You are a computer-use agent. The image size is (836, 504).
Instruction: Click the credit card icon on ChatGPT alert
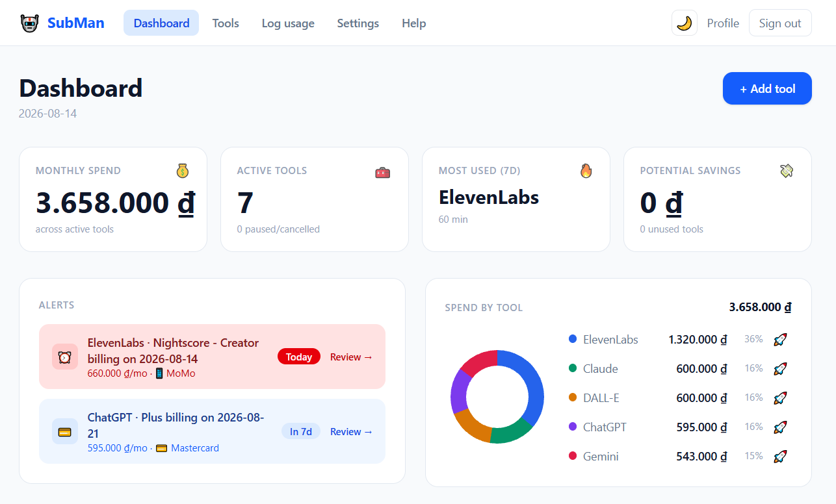pyautogui.click(x=65, y=431)
